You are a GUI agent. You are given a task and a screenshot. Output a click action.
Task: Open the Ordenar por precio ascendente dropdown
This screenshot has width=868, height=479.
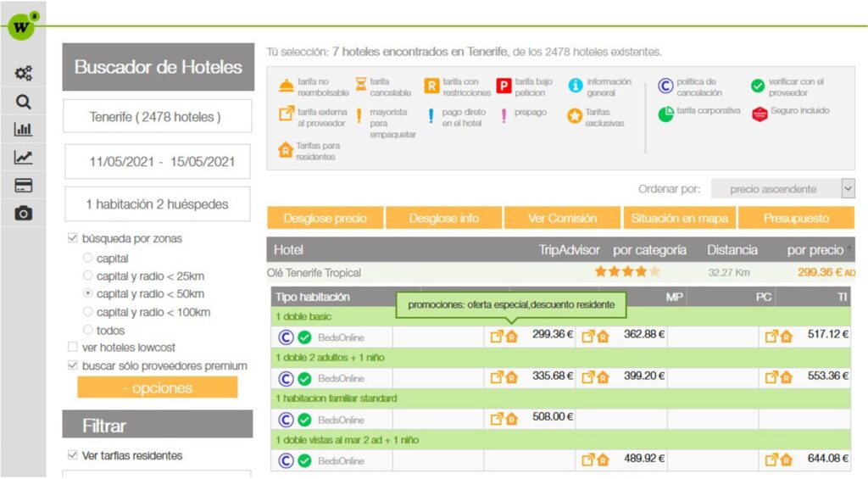(x=782, y=189)
